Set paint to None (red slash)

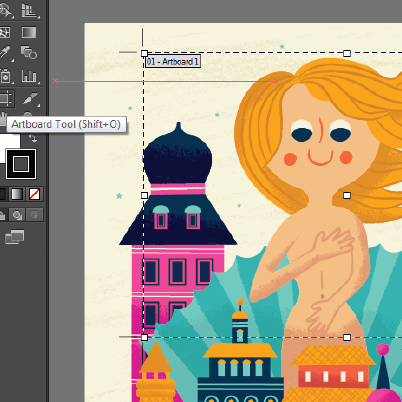[x=34, y=194]
